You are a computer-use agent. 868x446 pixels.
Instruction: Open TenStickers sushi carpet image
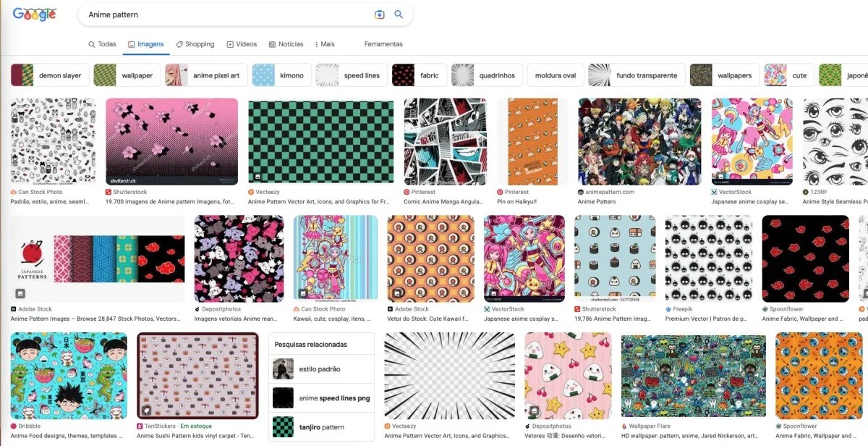(197, 376)
